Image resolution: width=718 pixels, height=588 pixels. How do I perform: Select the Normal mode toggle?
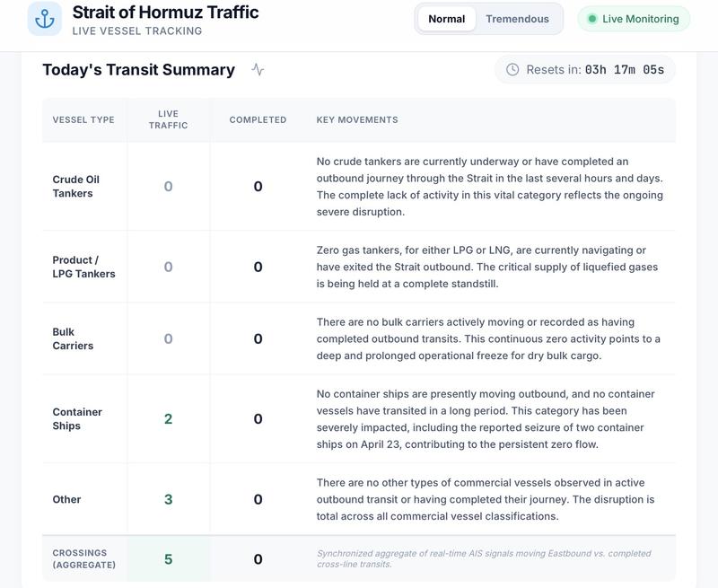[x=446, y=19]
